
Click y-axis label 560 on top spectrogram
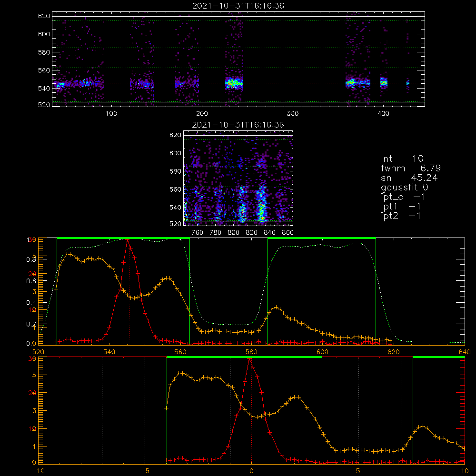pos(44,70)
